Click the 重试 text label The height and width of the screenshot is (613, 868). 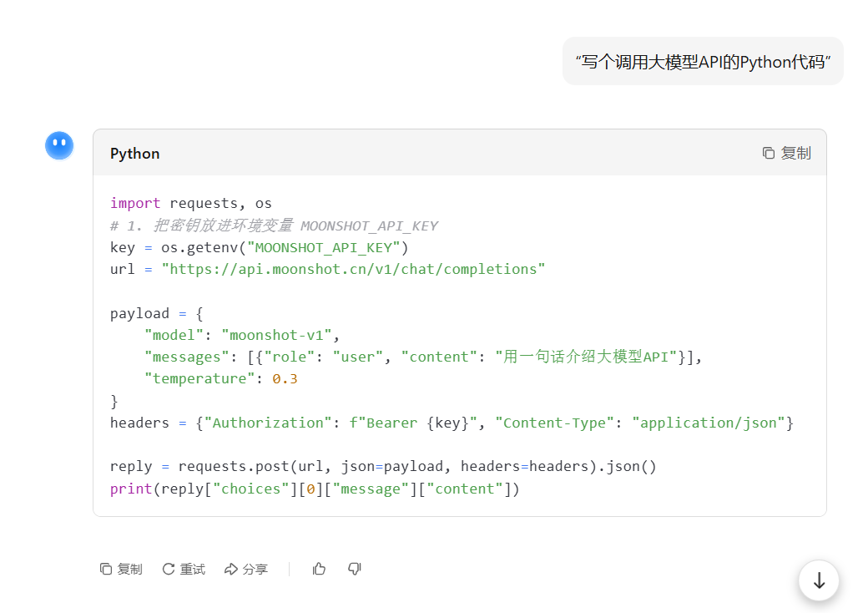point(193,570)
